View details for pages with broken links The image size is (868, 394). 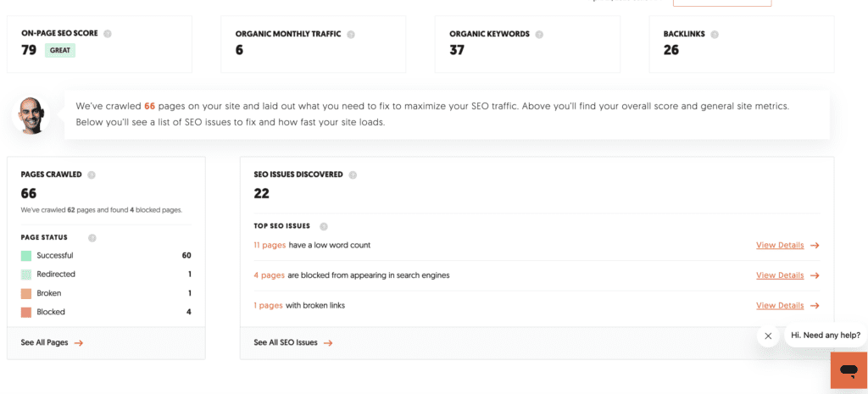pyautogui.click(x=787, y=305)
